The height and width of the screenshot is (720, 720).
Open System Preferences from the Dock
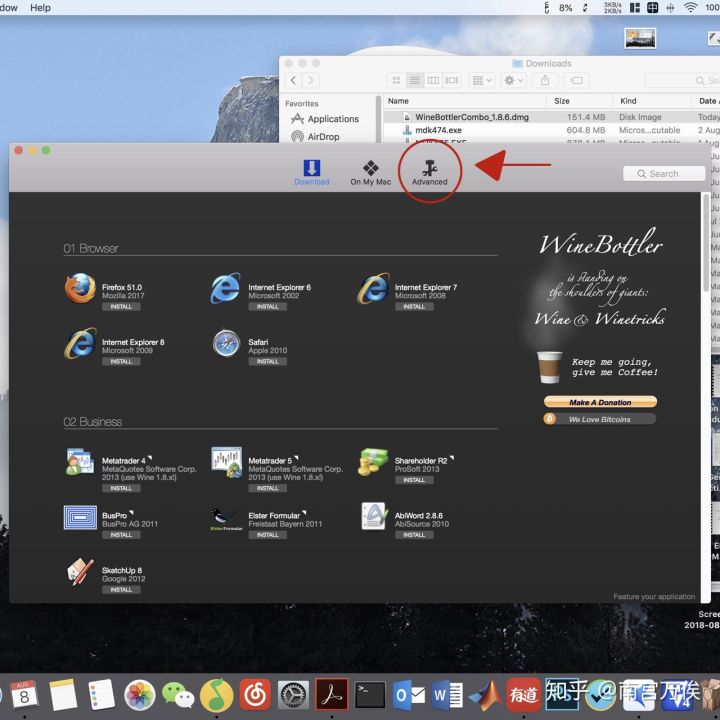293,695
